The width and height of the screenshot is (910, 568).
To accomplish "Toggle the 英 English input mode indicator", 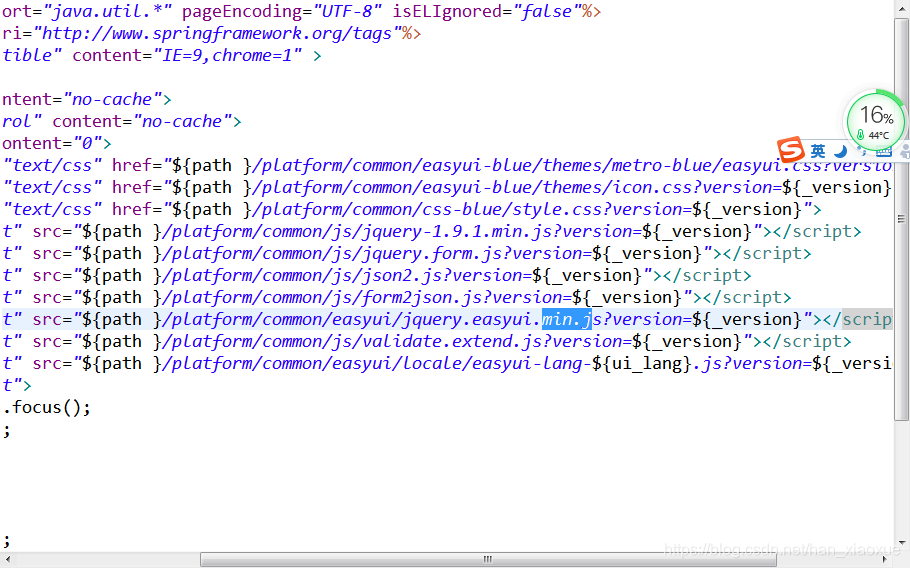I will (818, 151).
